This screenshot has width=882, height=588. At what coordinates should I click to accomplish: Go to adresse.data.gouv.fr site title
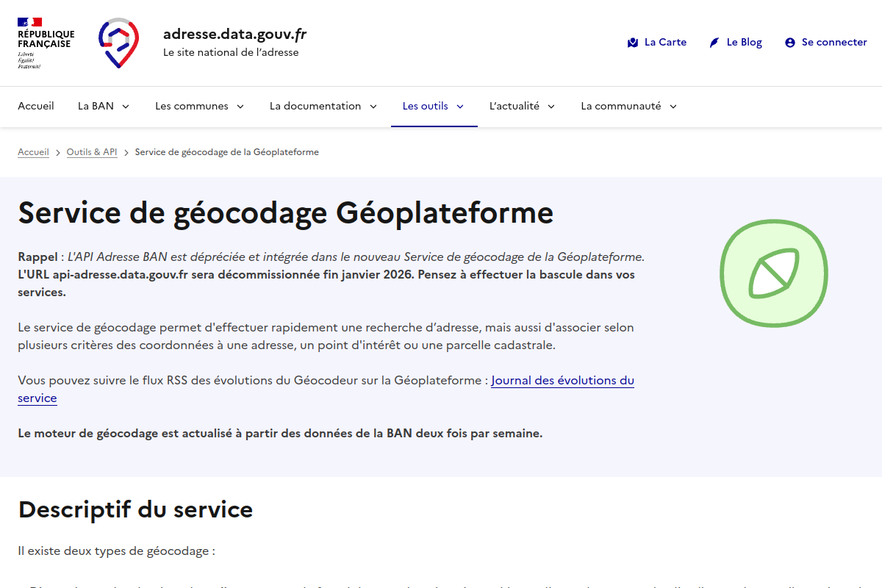point(234,34)
